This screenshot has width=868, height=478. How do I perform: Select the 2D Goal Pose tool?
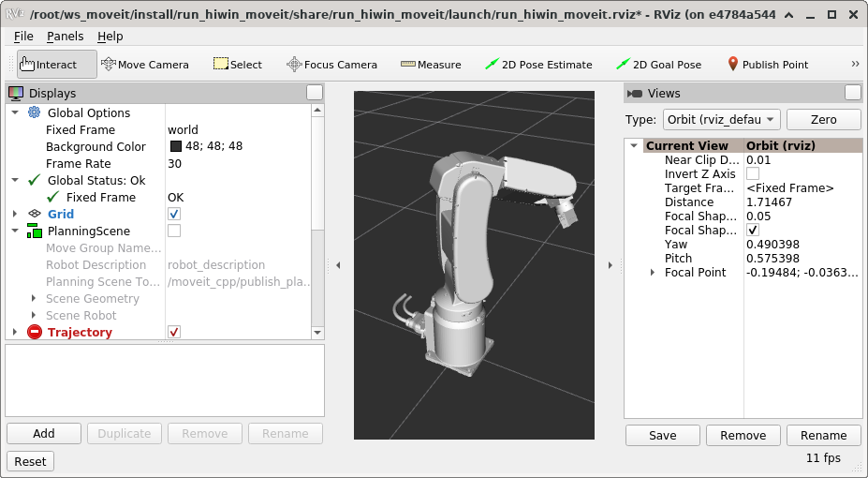pos(658,65)
